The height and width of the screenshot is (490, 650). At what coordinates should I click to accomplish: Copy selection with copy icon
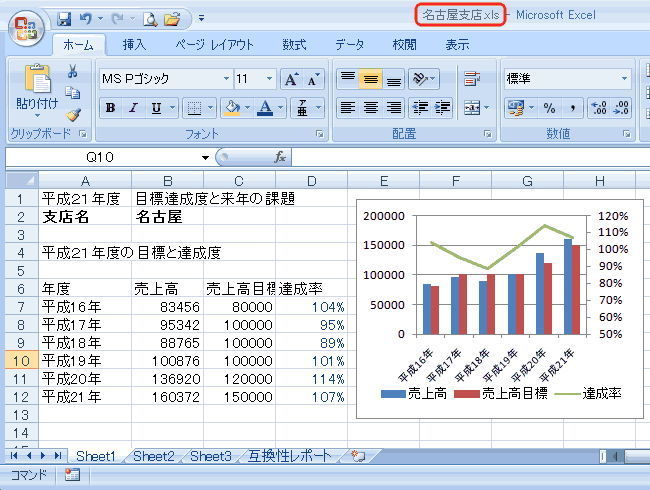73,92
